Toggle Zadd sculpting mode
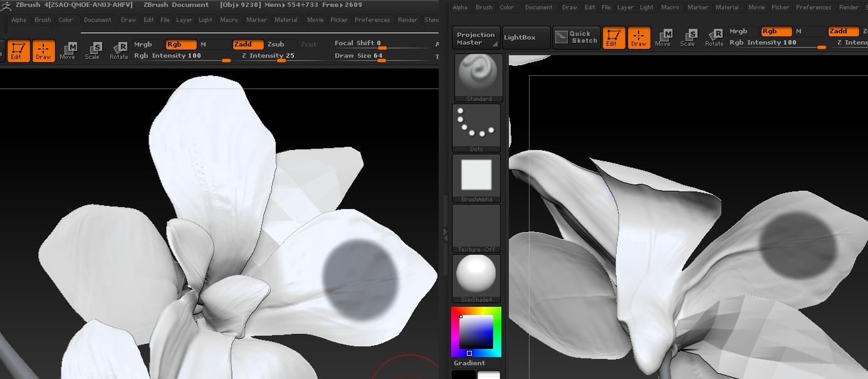 [x=843, y=31]
